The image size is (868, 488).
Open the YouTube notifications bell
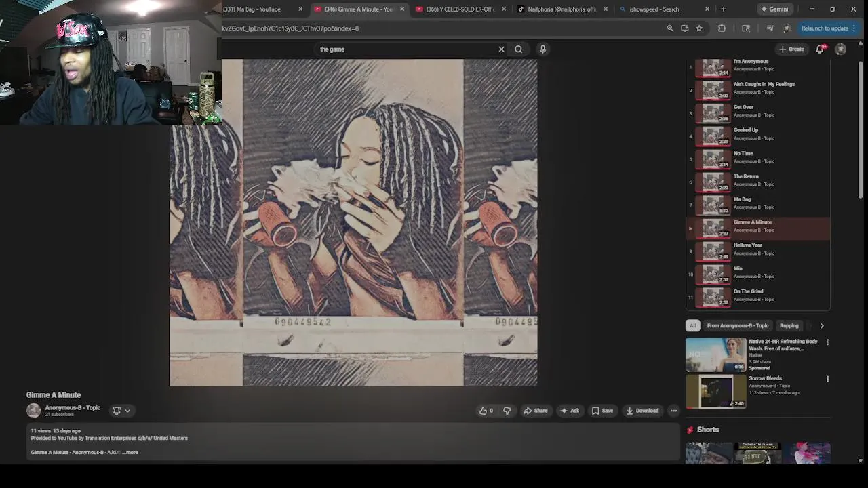click(x=820, y=49)
